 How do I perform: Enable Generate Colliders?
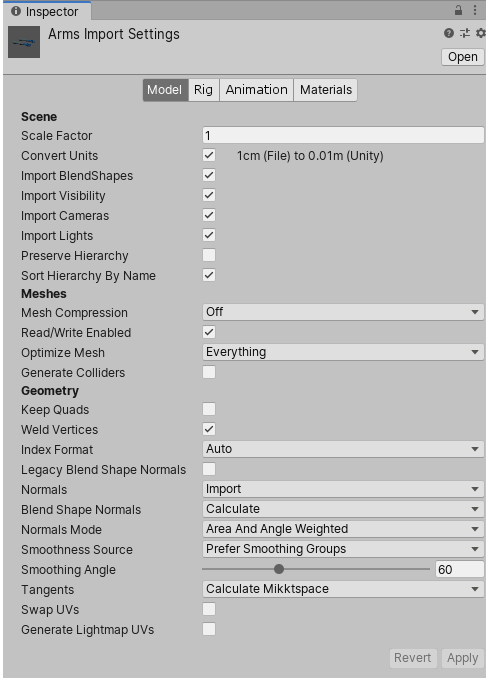click(209, 372)
